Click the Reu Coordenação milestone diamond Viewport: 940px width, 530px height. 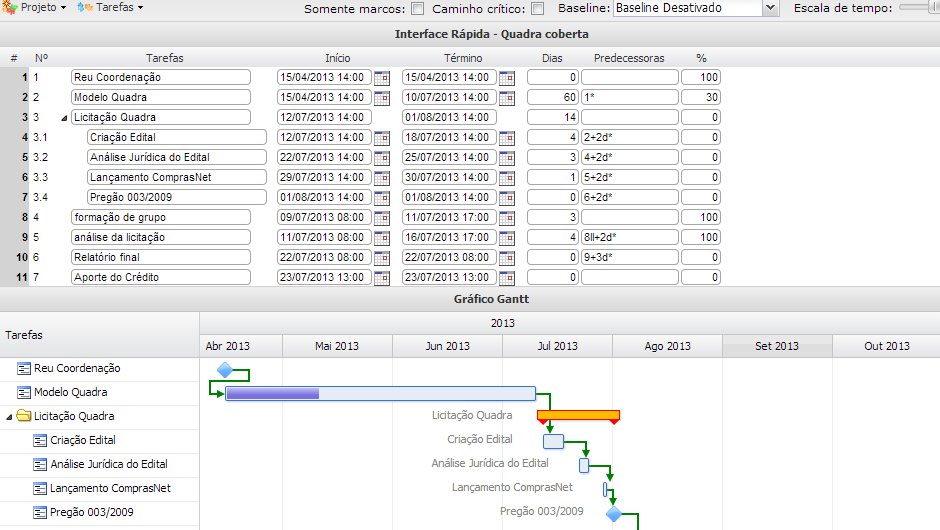tap(225, 370)
